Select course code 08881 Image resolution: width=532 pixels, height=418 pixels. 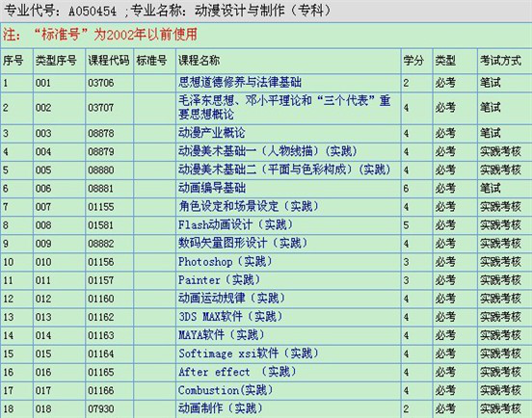point(101,188)
